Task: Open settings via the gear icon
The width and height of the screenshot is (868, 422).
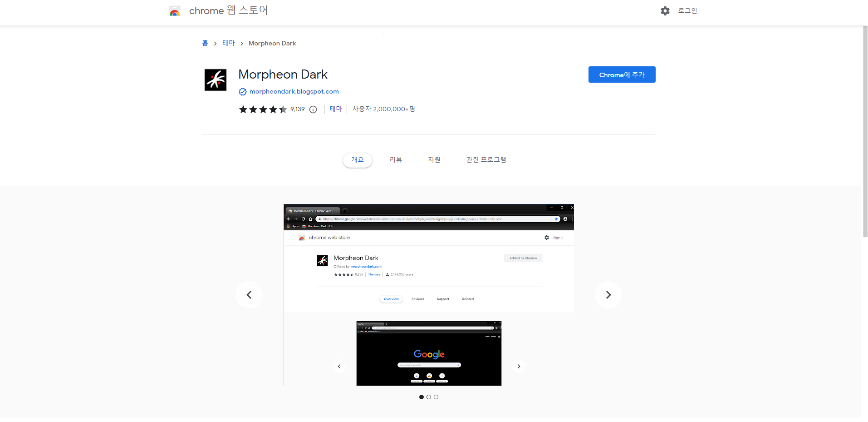Action: [665, 11]
